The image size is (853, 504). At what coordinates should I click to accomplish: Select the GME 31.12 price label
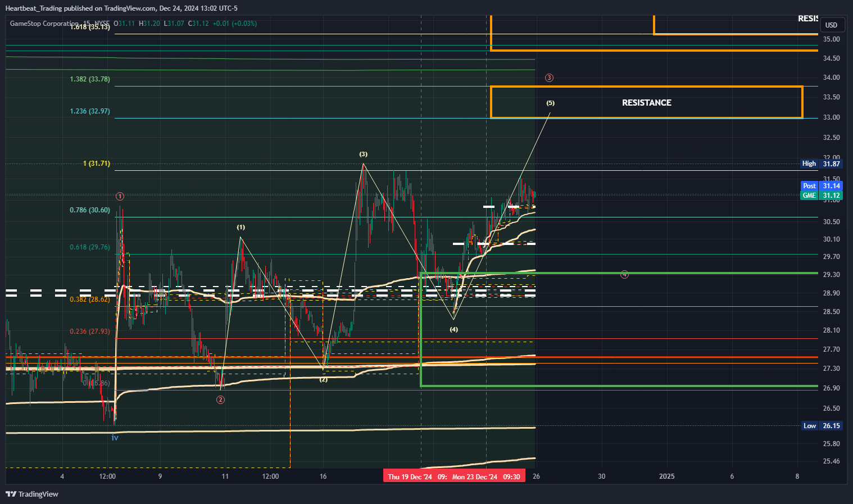822,196
